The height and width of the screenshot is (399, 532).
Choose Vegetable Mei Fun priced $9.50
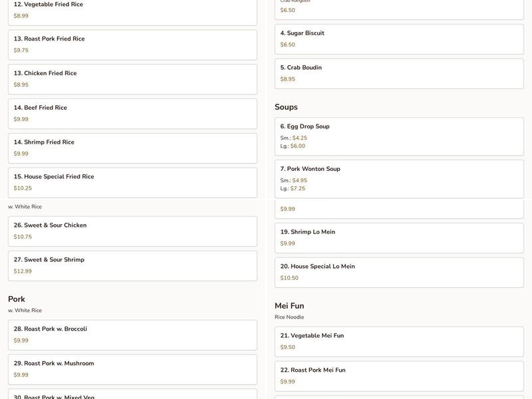400,340
